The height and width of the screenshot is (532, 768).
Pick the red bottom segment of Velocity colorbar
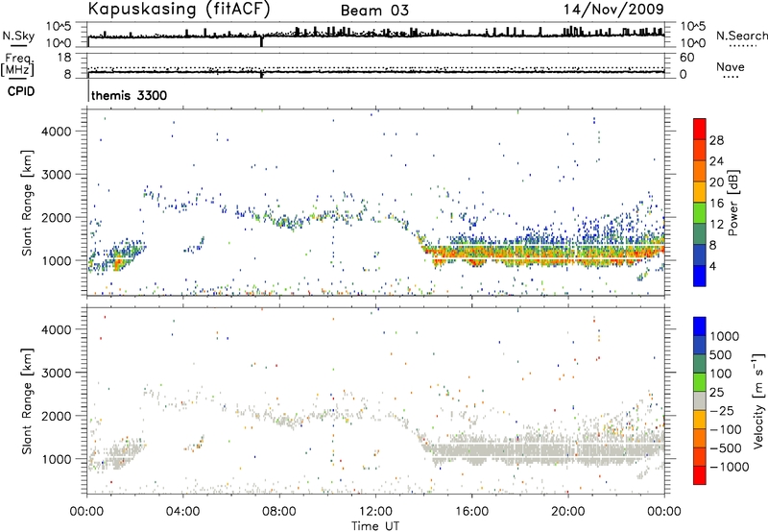point(700,475)
